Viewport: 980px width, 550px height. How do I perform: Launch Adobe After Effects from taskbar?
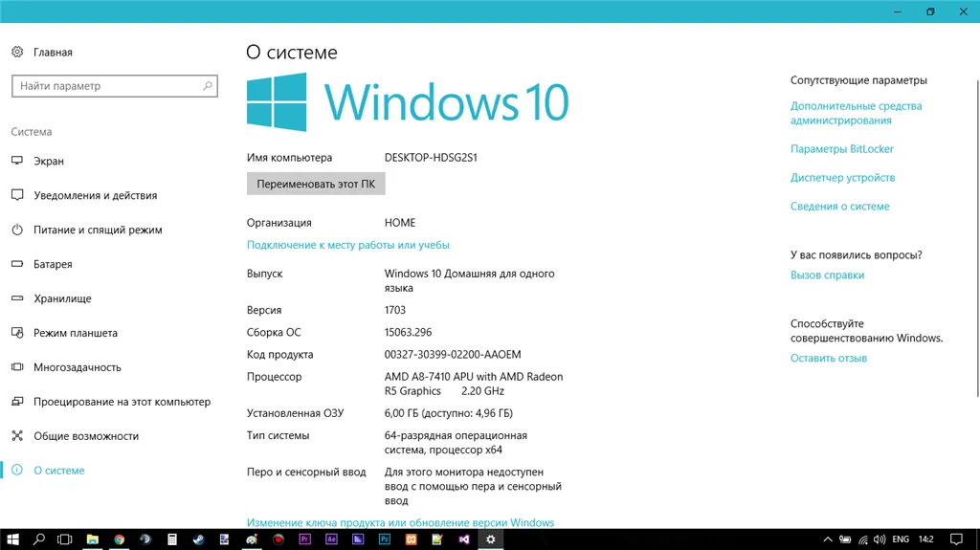331,539
